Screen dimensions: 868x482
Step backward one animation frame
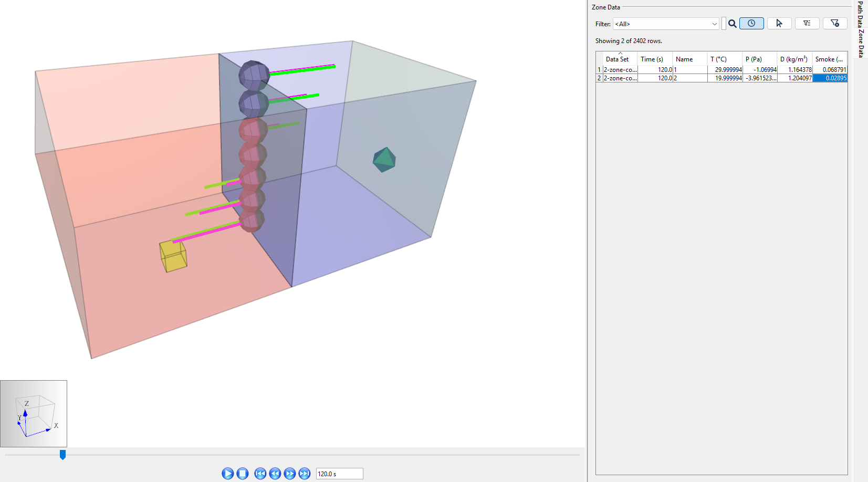[274, 473]
